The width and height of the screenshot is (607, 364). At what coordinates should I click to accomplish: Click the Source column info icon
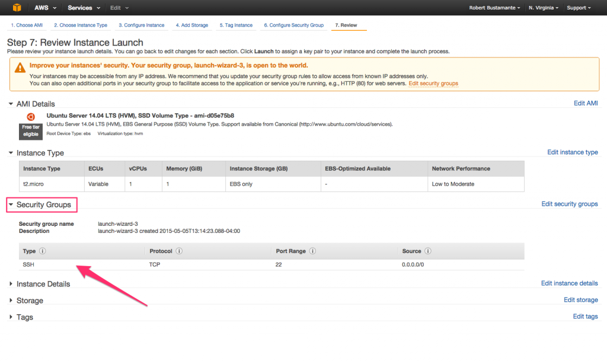coord(428,251)
